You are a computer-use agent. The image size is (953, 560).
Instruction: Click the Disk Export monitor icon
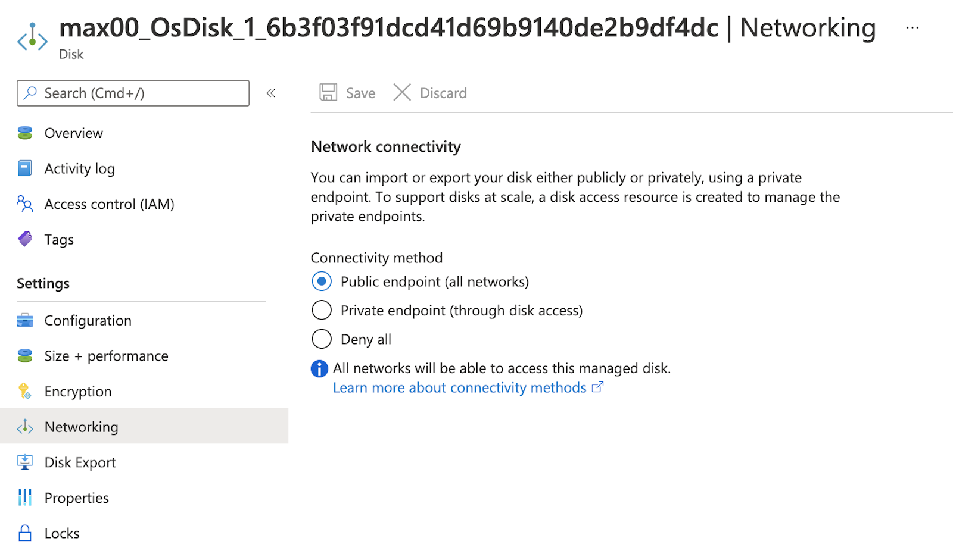coord(25,462)
